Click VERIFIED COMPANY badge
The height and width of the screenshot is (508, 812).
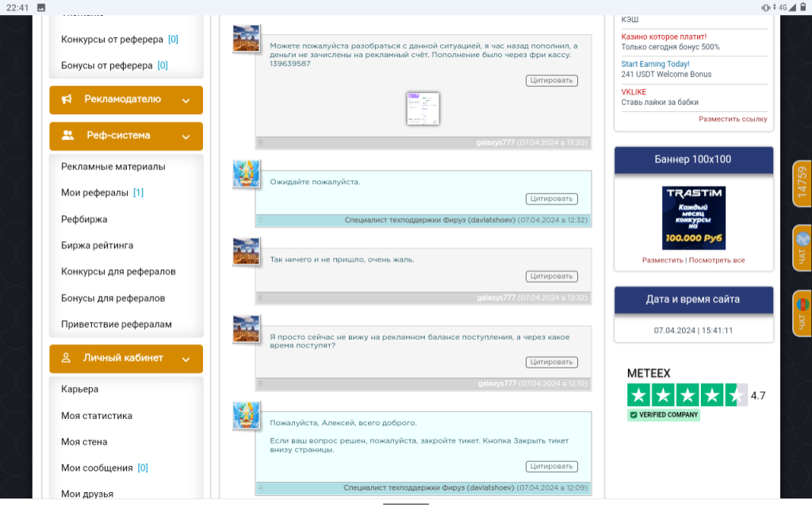(664, 414)
